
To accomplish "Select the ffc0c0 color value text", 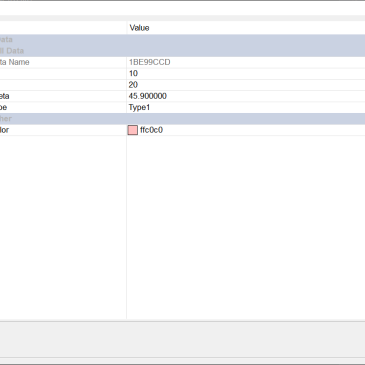I will pyautogui.click(x=151, y=130).
